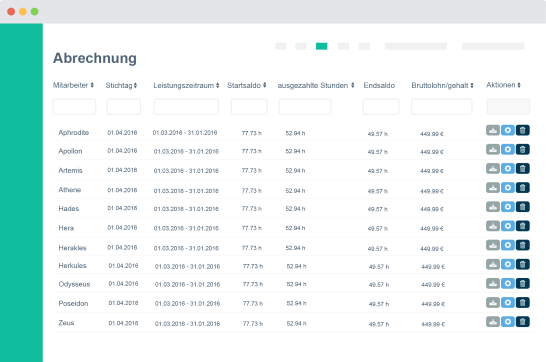
Task: Download Apollon's payroll statement
Action: pyautogui.click(x=493, y=150)
